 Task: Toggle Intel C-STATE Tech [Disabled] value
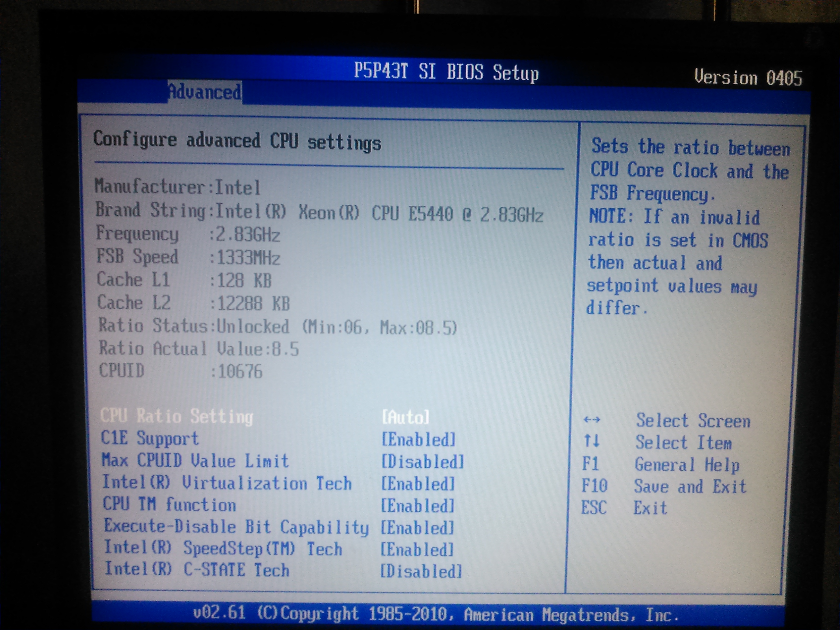pyautogui.click(x=421, y=572)
